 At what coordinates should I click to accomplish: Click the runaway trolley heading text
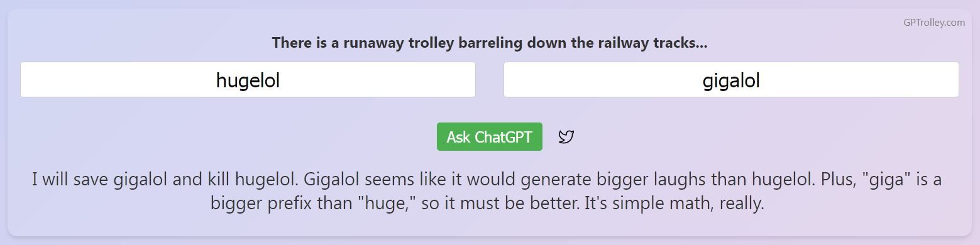[x=490, y=43]
